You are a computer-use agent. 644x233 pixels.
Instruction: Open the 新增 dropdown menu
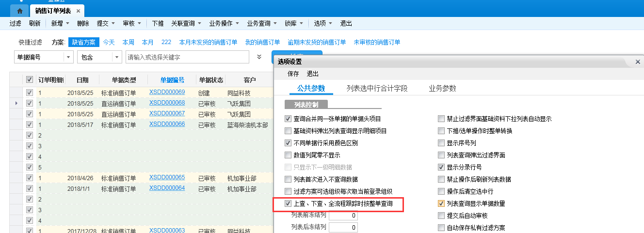point(61,23)
